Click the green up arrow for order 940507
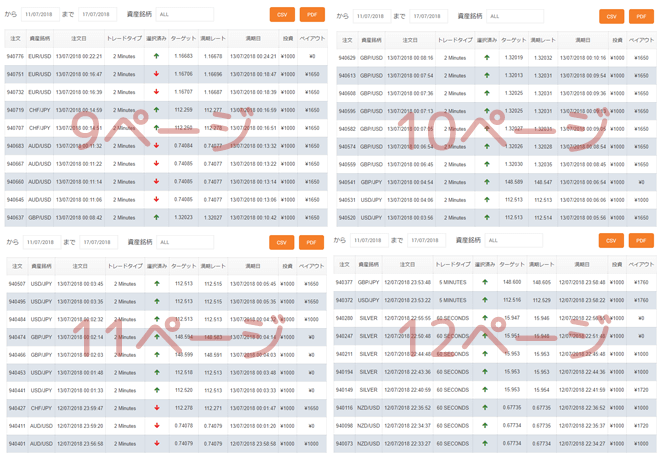The height and width of the screenshot is (460, 660). (157, 284)
